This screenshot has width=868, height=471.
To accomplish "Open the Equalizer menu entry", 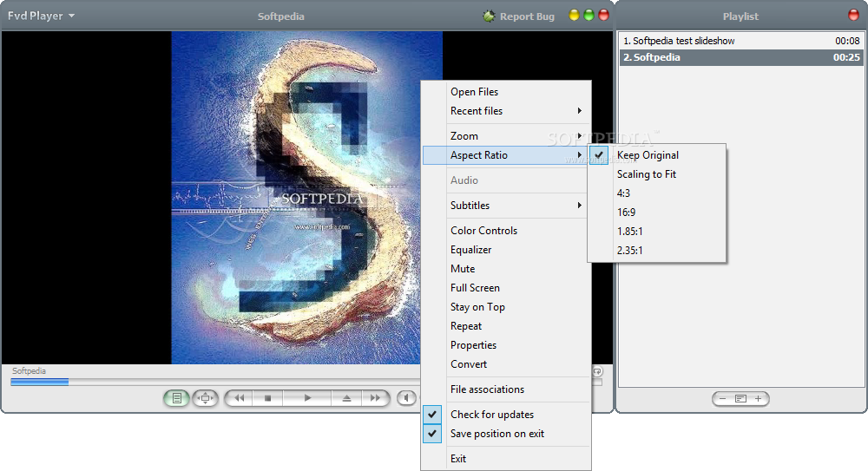I will 506,250.
